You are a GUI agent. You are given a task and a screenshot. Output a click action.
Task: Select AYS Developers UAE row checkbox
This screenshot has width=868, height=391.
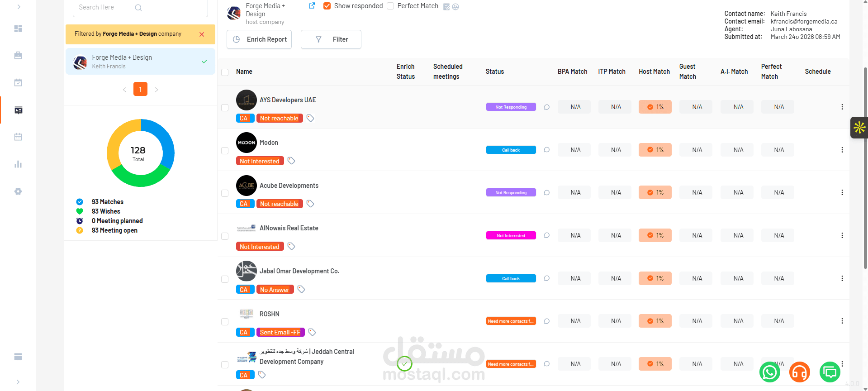225,108
